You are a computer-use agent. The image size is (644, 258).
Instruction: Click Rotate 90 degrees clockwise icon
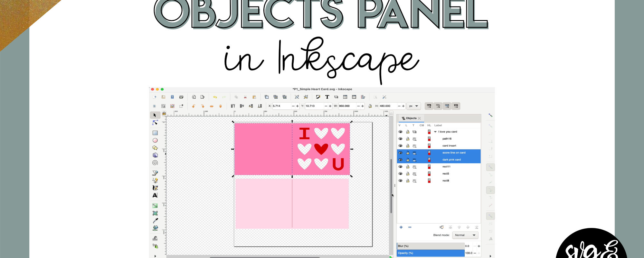pyautogui.click(x=203, y=106)
